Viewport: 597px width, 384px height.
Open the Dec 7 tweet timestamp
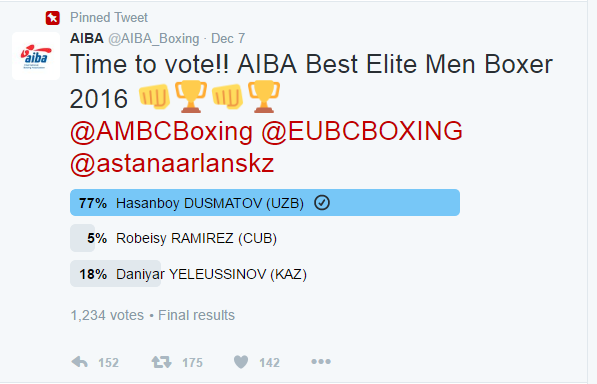coord(228,38)
